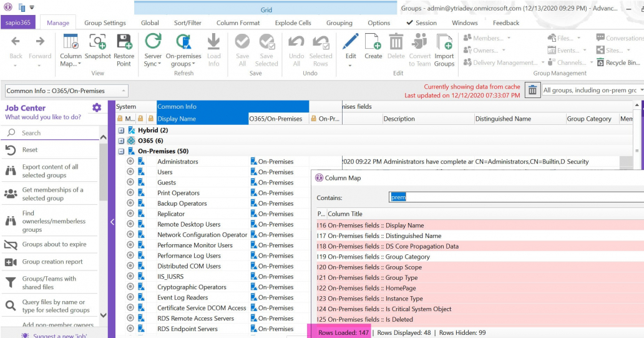Click Job Center scrollbar down arrow
Image resolution: width=644 pixels, height=338 pixels.
tap(103, 315)
